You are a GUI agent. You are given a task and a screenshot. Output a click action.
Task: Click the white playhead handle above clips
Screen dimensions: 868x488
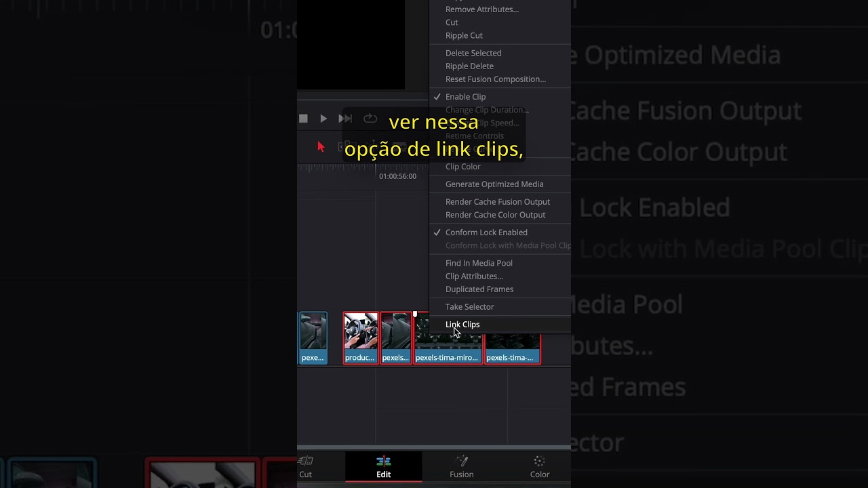(415, 314)
